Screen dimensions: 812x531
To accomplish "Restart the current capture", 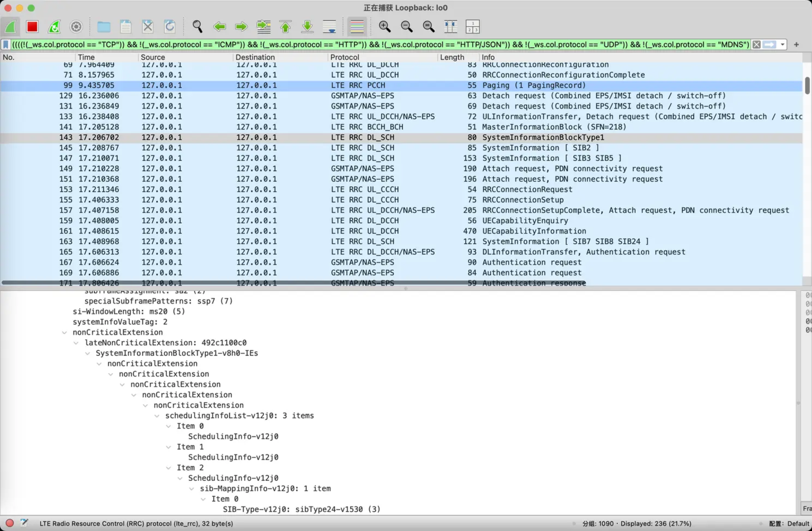I will point(54,26).
